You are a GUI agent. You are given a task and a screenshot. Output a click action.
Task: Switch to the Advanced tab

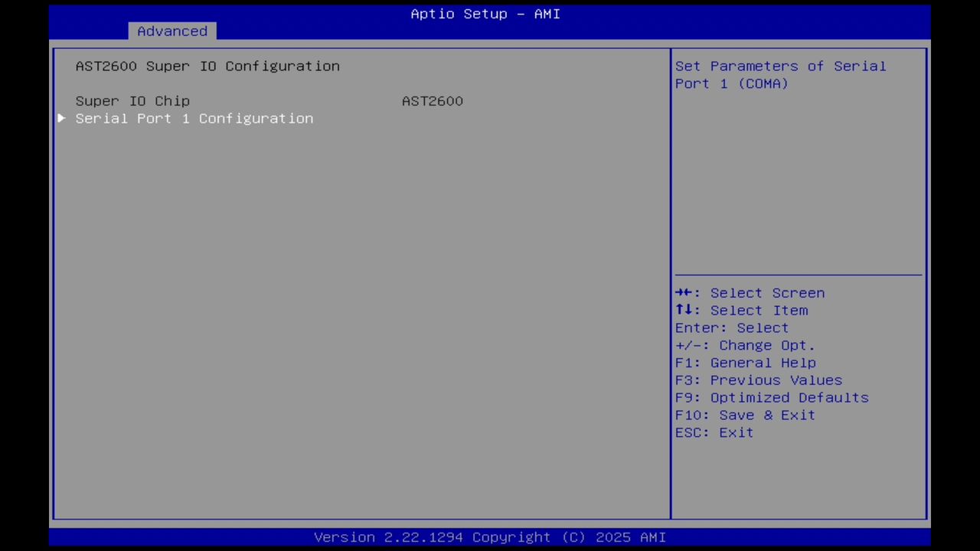[x=171, y=31]
